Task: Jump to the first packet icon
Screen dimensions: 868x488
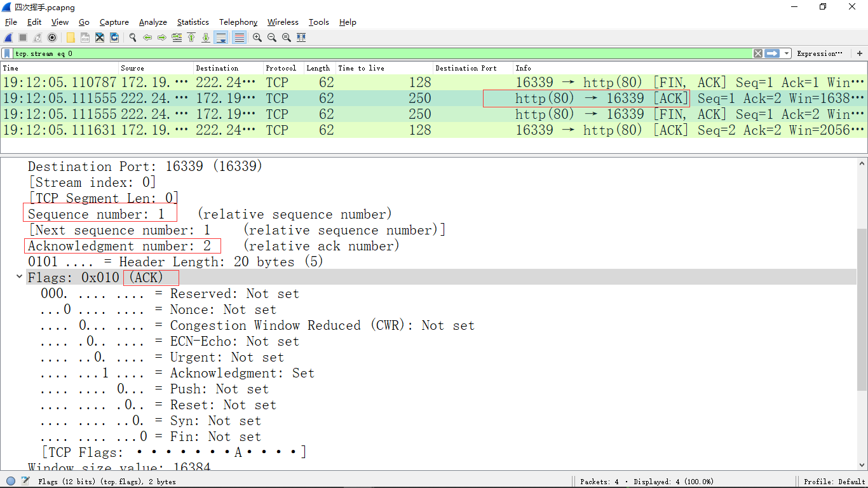Action: coord(191,37)
